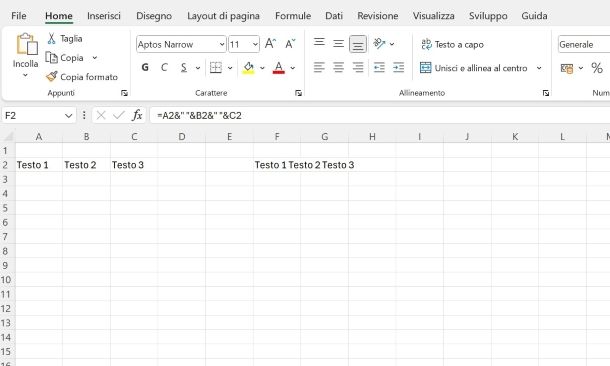Decrease indent icon
Viewport: 610px width, 366px height.
pyautogui.click(x=379, y=68)
